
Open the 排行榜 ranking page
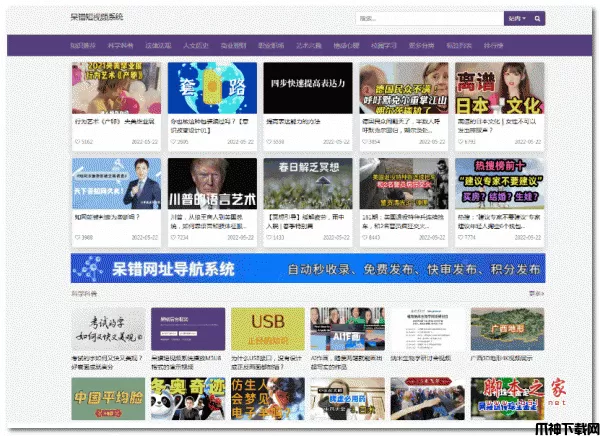click(x=494, y=46)
